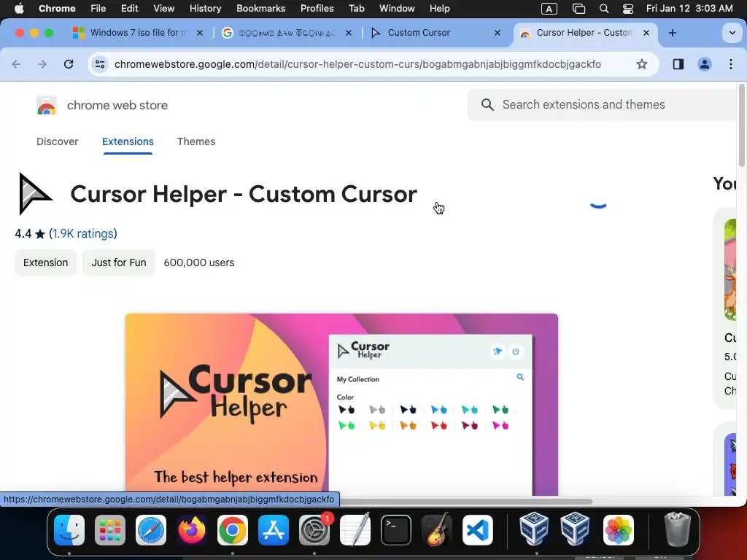Open the Profiles menu
Viewport: 747px width, 560px height.
coord(317,8)
